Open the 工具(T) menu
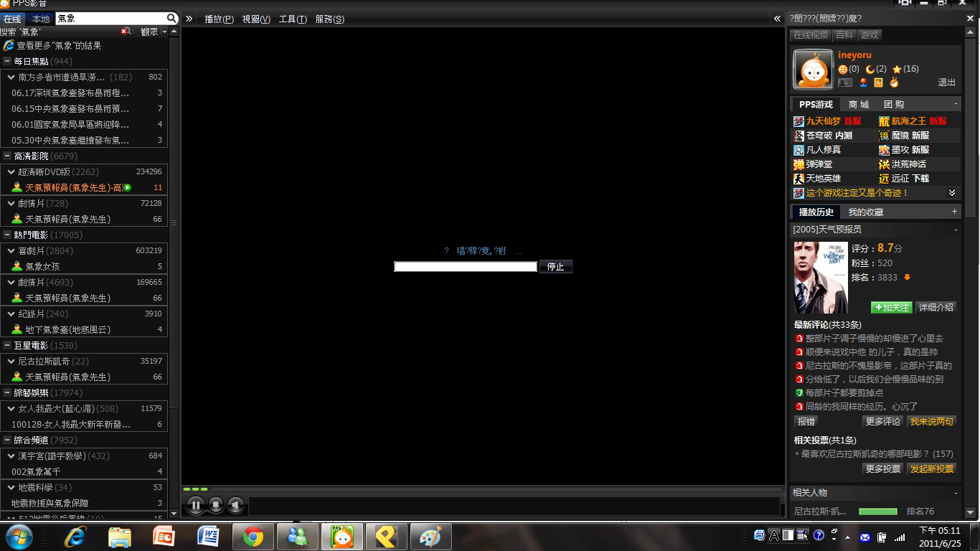 tap(293, 19)
